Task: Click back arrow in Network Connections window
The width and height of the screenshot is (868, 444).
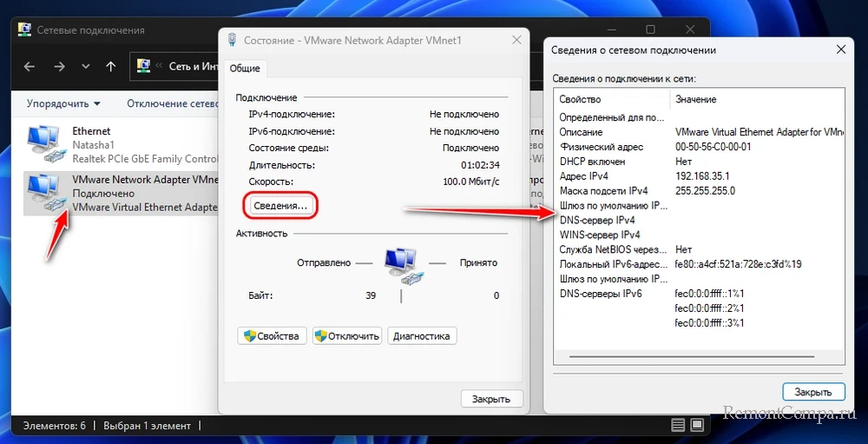Action: (x=30, y=67)
